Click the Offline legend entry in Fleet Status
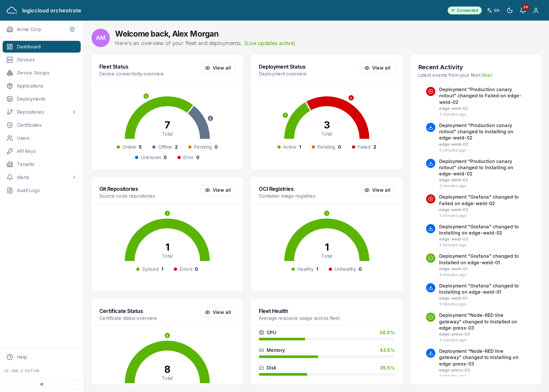Image resolution: width=549 pixels, height=392 pixels. tap(165, 147)
